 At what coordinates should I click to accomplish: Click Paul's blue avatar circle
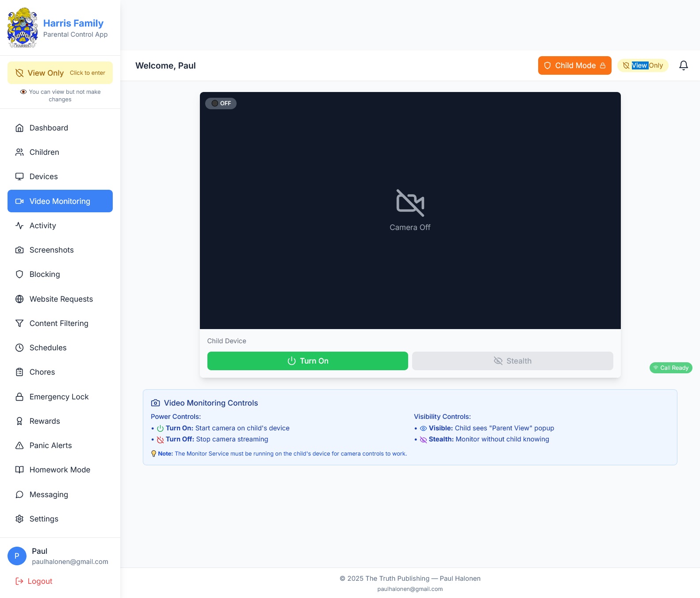17,556
